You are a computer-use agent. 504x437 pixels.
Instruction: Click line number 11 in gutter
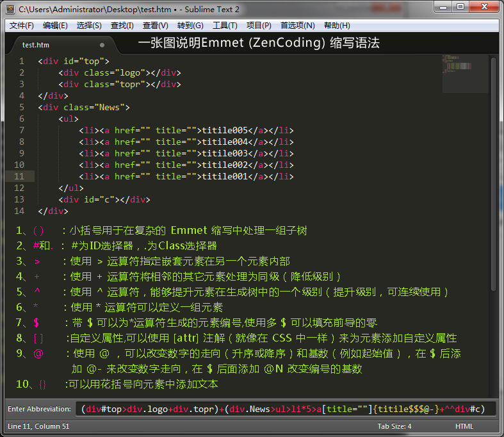[x=19, y=176]
